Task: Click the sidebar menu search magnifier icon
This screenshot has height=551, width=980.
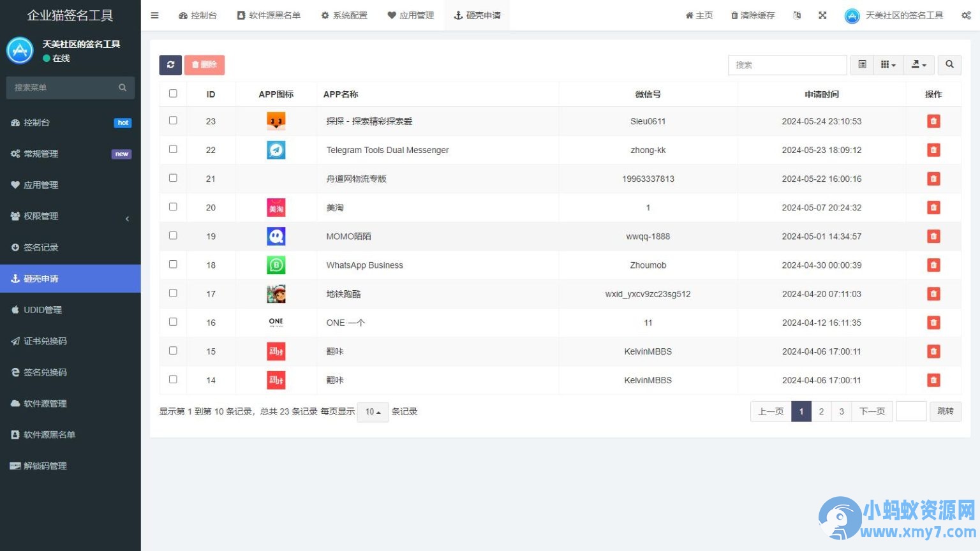Action: 122,87
